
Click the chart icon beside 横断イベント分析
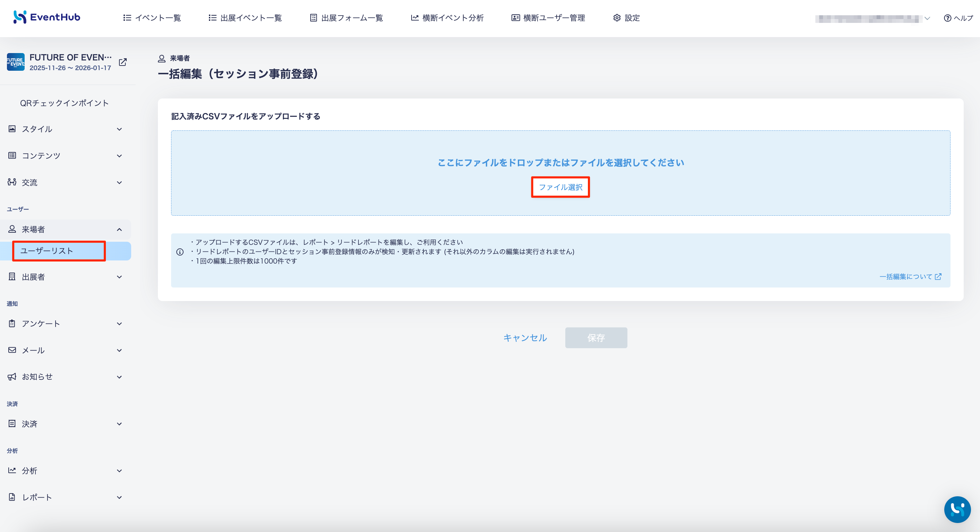[415, 18]
